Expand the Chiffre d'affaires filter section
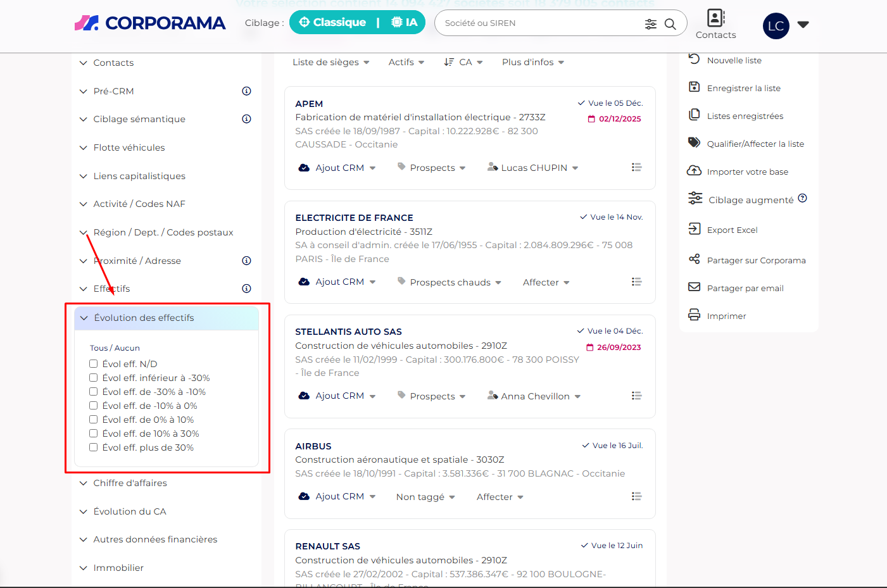This screenshot has height=588, width=887. 130,483
